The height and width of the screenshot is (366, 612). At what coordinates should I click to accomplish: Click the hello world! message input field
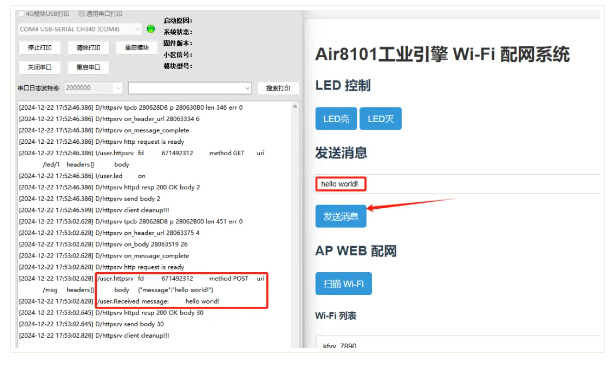(x=457, y=184)
